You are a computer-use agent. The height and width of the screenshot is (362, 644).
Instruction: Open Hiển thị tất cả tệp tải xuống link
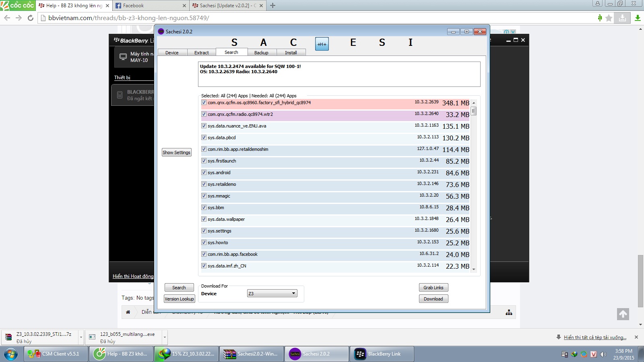pyautogui.click(x=595, y=337)
